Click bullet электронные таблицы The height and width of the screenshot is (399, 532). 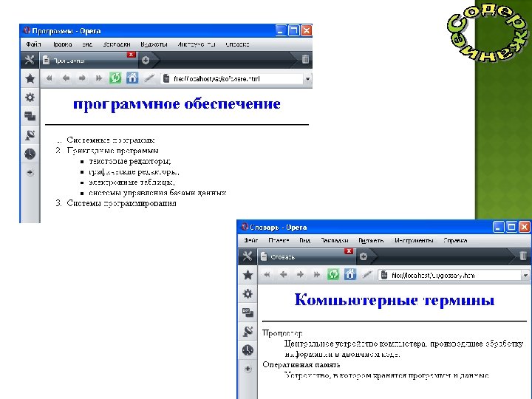(x=132, y=183)
